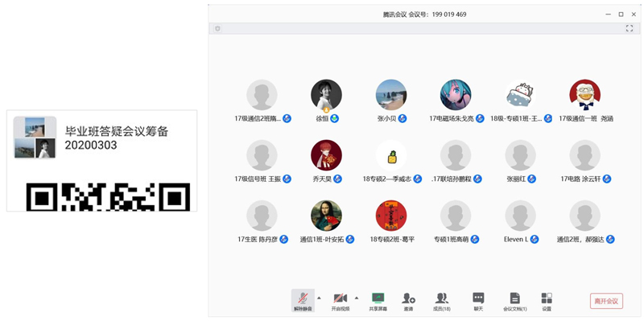
Task: Open 设置 settings icon
Action: (x=547, y=301)
